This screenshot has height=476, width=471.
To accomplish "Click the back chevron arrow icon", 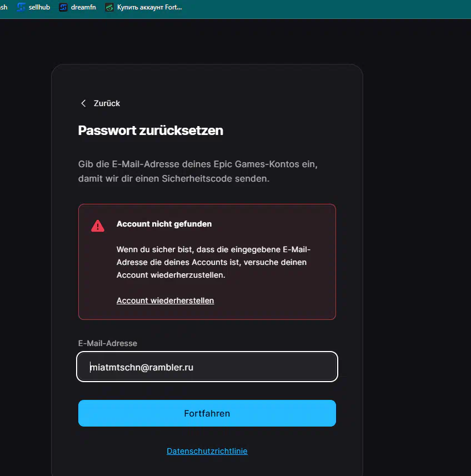I will click(x=83, y=103).
